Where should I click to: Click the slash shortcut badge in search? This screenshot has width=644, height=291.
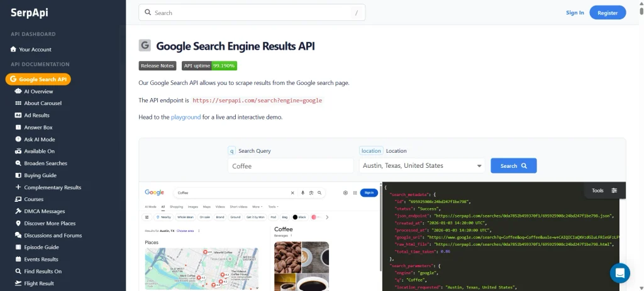point(356,13)
